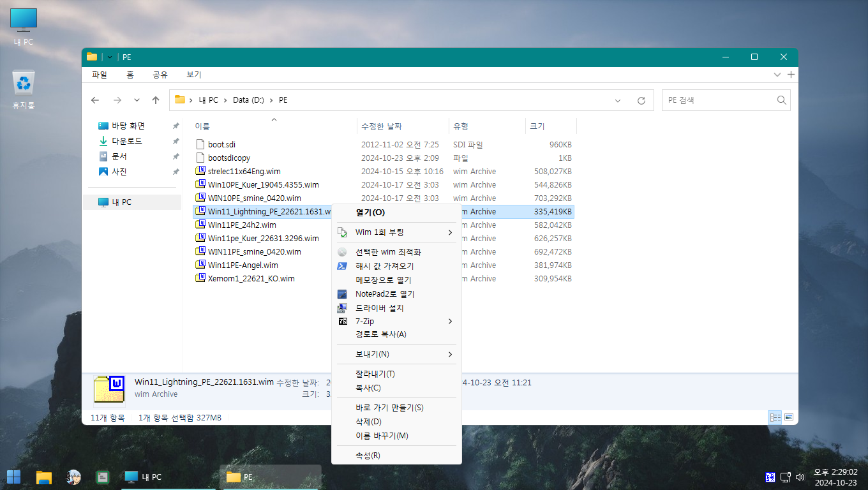The image size is (868, 490).
Task: Open the 휴지통 recycle bin icon
Action: (x=24, y=89)
